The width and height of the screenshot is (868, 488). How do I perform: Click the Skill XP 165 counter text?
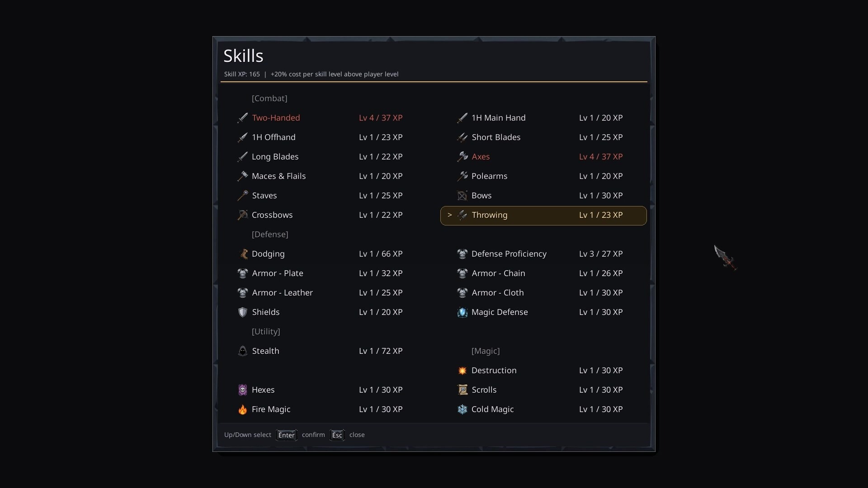click(x=242, y=74)
